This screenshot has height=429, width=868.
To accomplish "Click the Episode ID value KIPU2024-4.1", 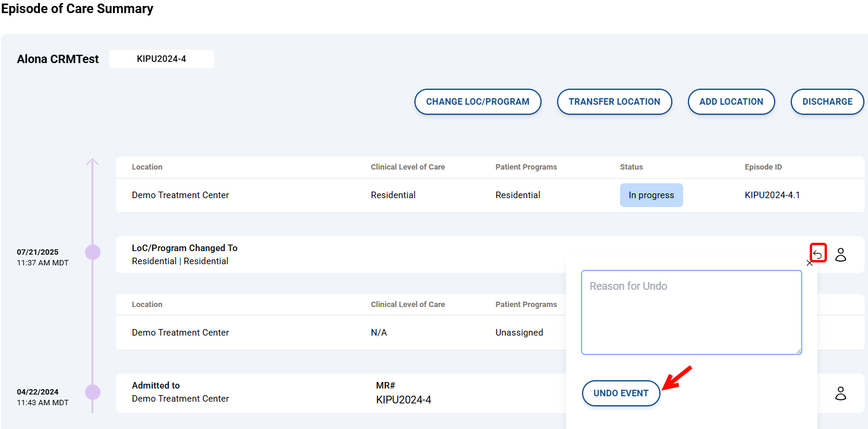I will [772, 195].
